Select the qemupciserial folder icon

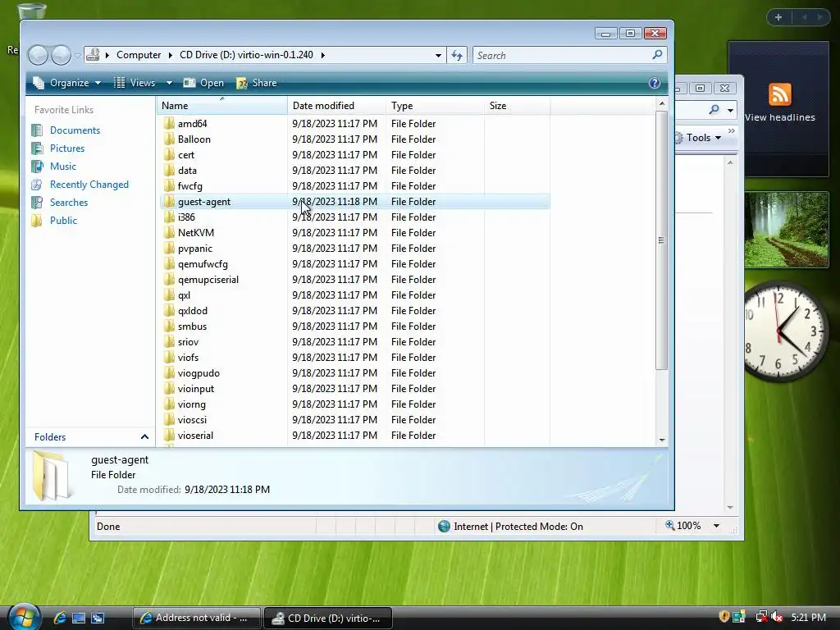pos(169,279)
